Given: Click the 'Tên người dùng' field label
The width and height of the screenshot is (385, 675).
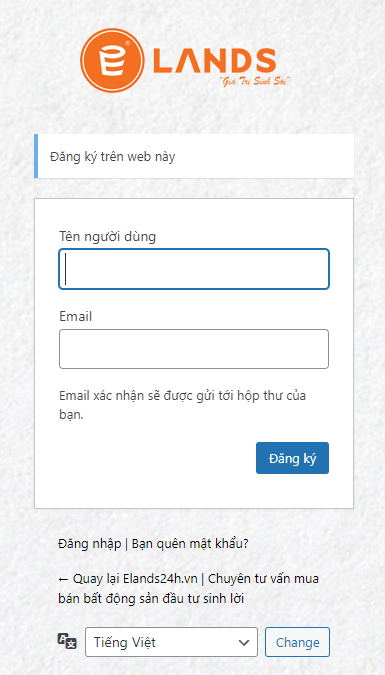Looking at the screenshot, I should [x=108, y=236].
